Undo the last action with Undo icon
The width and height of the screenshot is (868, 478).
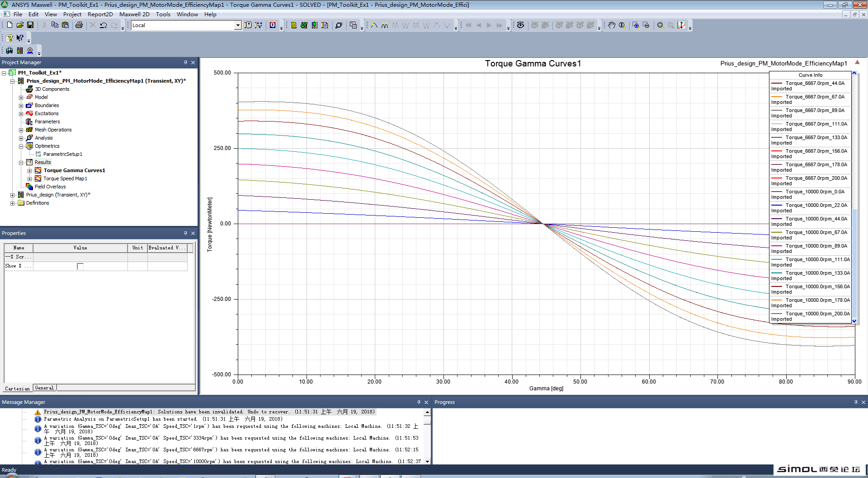[x=104, y=25]
